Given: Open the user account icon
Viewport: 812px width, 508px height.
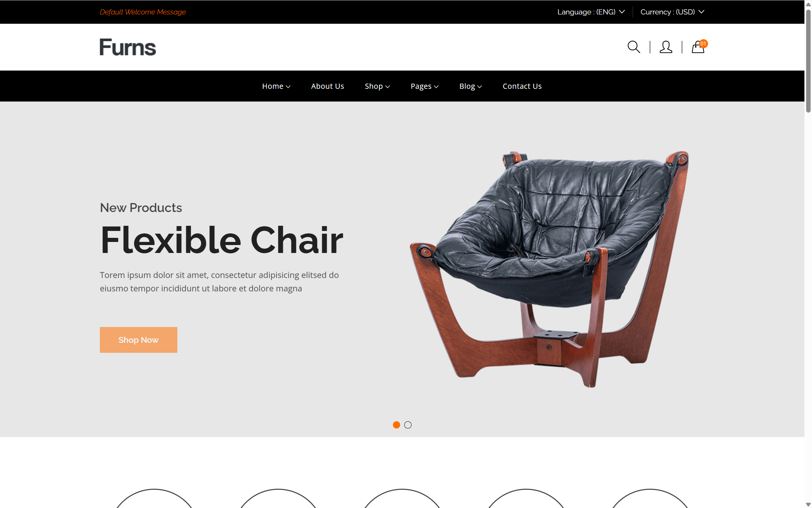Looking at the screenshot, I should click(666, 47).
